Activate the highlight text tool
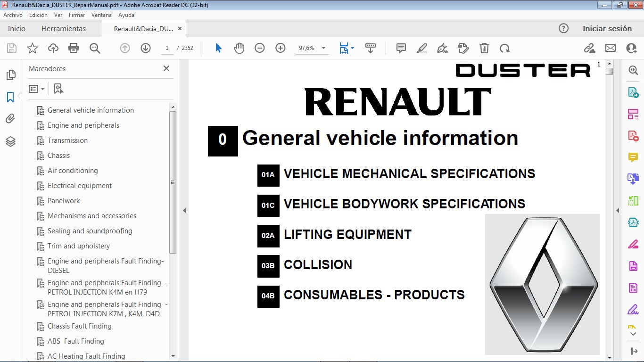This screenshot has width=644, height=362. (x=421, y=48)
